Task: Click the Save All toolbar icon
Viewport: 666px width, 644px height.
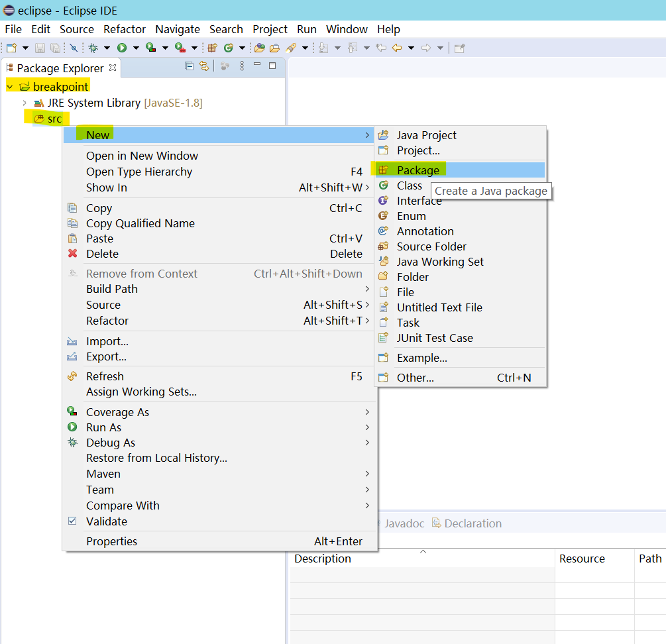Action: 55,48
